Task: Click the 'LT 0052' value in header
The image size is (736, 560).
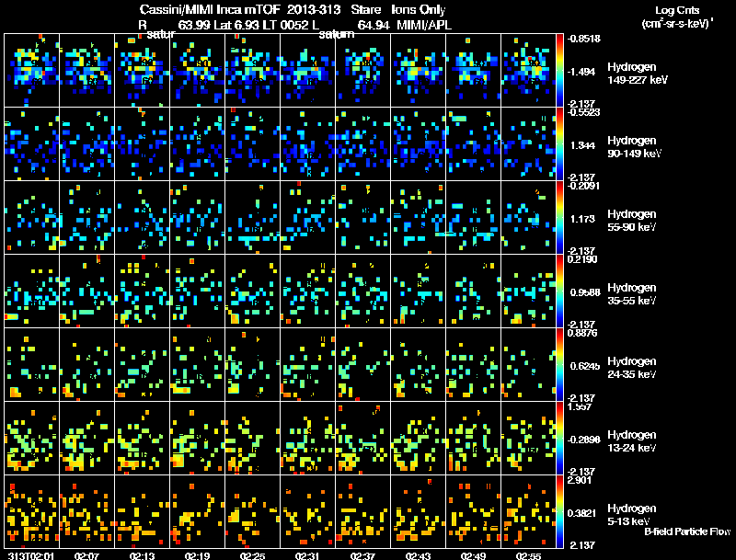Action: (286, 26)
